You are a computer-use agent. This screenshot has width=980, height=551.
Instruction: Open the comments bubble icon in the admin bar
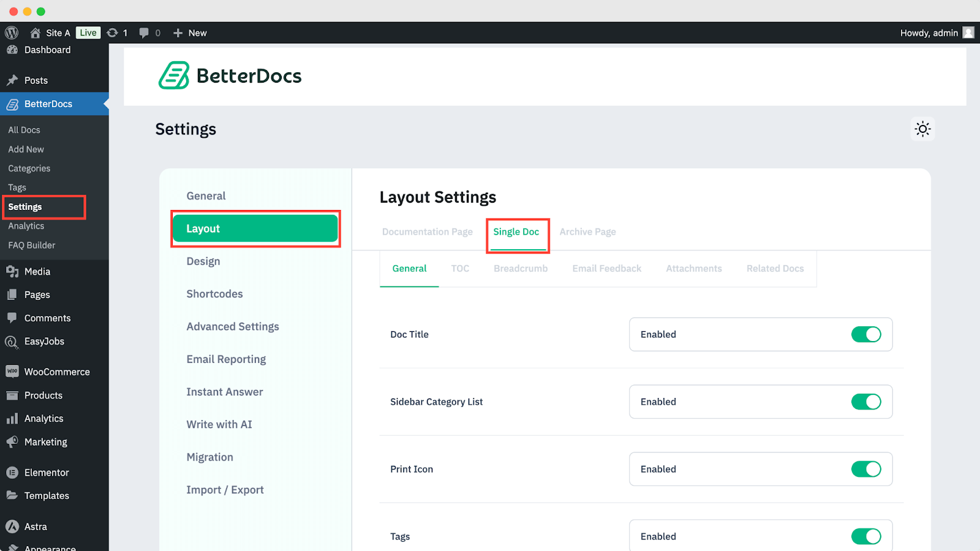point(145,32)
